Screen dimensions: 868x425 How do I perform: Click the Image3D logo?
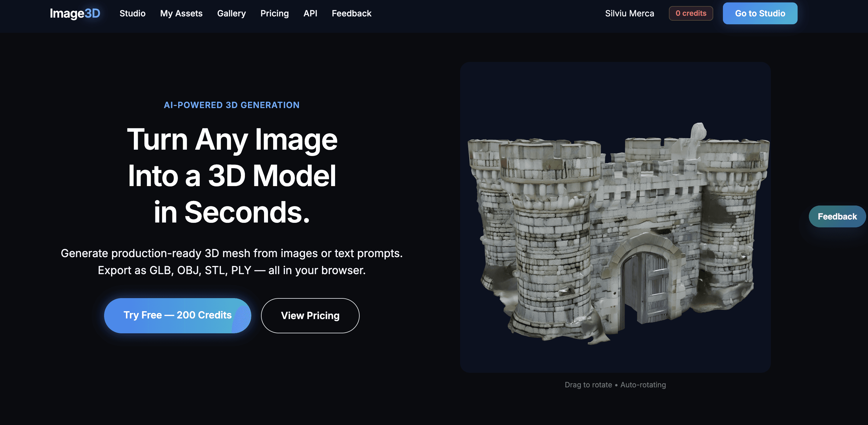point(75,13)
